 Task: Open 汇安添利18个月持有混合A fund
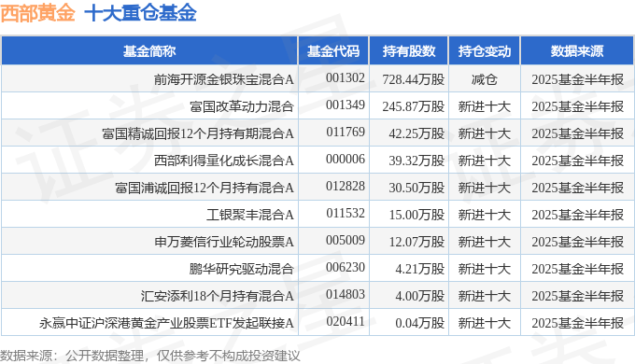coord(217,296)
